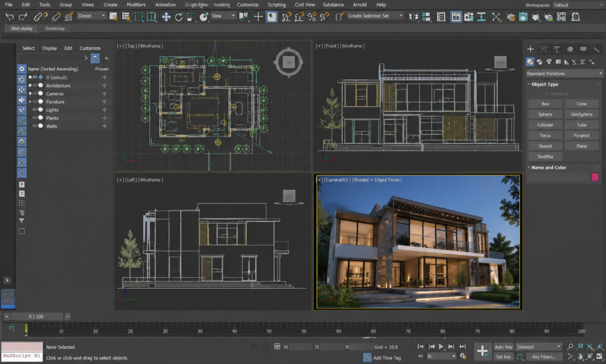
Task: Hide the Cameras layer via eye icon
Action: (x=35, y=94)
